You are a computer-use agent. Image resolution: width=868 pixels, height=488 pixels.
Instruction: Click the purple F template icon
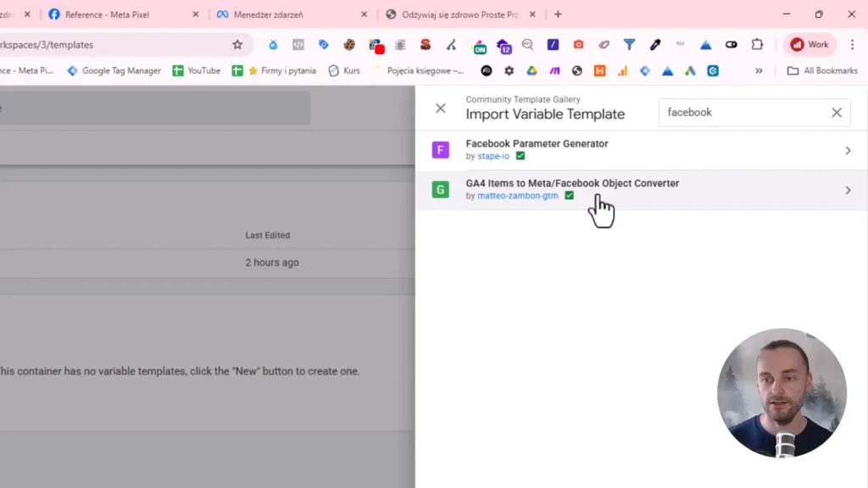(441, 150)
